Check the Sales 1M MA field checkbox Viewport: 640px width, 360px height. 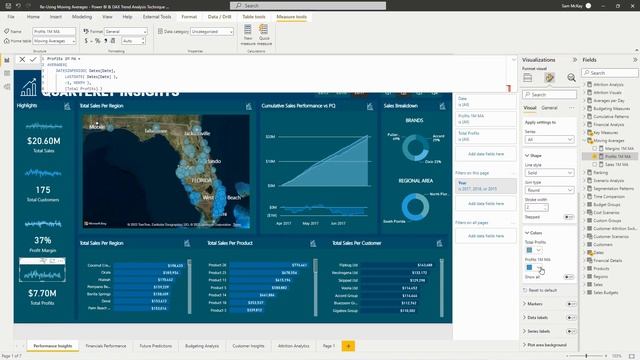[595, 164]
